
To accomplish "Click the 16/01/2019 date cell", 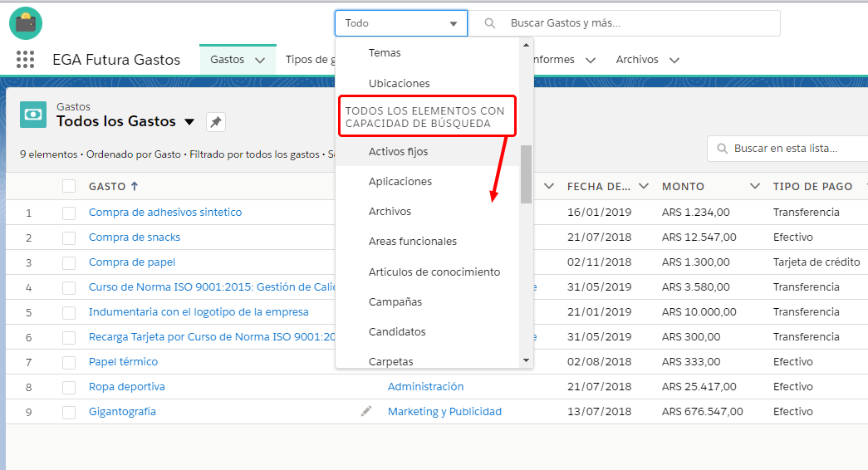I will click(599, 212).
